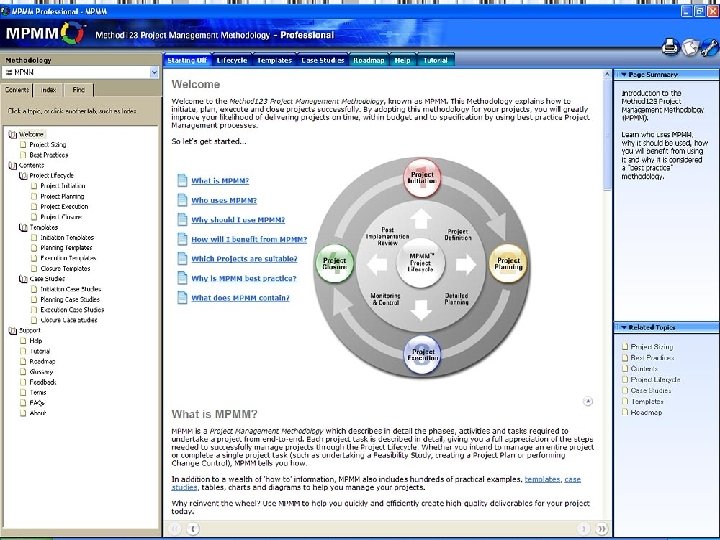Screen dimensions: 720x540
Task: Click the green Project Closure circle
Action: point(334,264)
